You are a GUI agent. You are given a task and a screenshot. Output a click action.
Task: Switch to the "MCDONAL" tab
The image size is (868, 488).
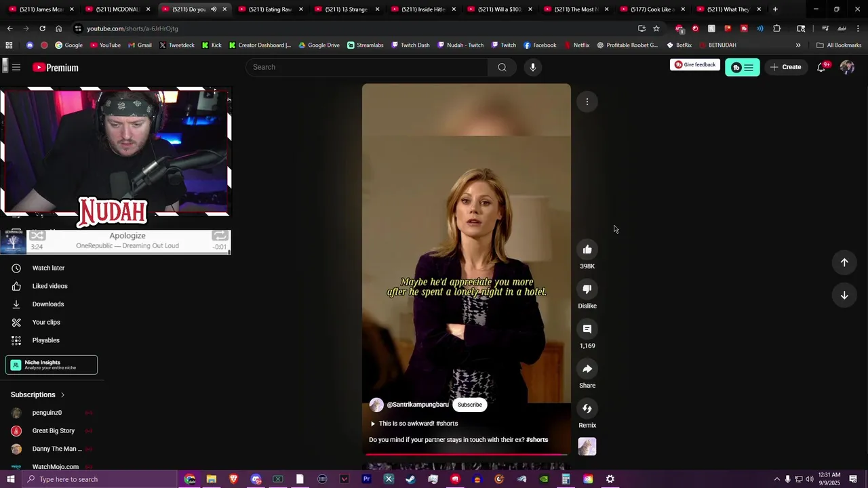(117, 9)
